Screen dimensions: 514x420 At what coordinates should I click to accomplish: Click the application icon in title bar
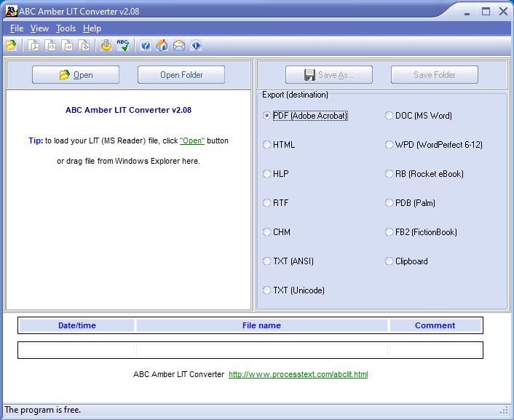click(11, 11)
